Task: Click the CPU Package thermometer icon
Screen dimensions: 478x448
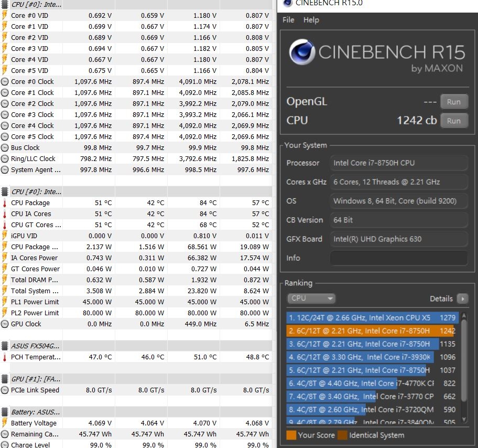Action: pos(5,203)
